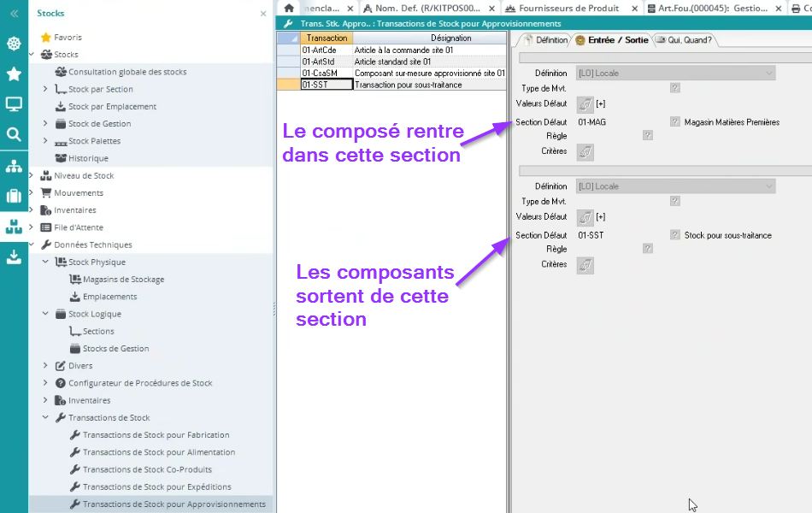The width and height of the screenshot is (812, 513).
Task: Click the organization chart sidebar icon
Action: [14, 166]
